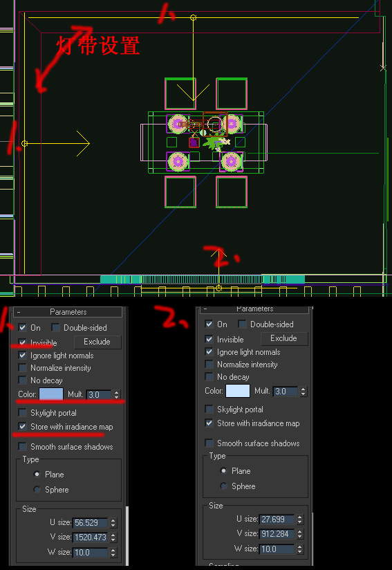Toggle Store with irradiance map in left panel
Viewport: 392px width, 570px height.
[23, 426]
